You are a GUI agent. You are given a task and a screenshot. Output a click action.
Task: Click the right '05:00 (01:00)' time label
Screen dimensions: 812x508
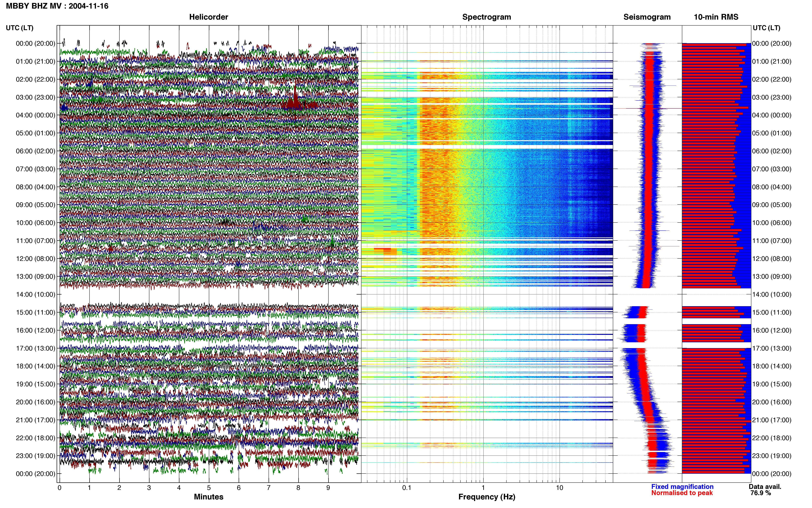pyautogui.click(x=772, y=133)
